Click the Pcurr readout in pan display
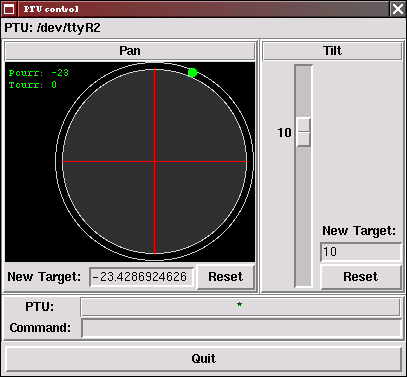The height and width of the screenshot is (377, 407). coord(39,73)
